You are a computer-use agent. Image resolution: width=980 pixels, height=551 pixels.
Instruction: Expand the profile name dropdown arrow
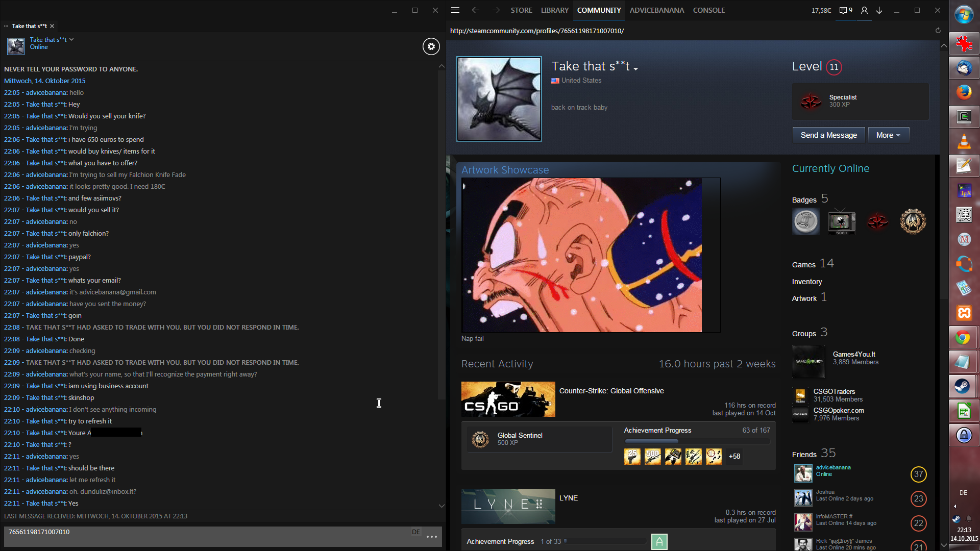pyautogui.click(x=635, y=69)
